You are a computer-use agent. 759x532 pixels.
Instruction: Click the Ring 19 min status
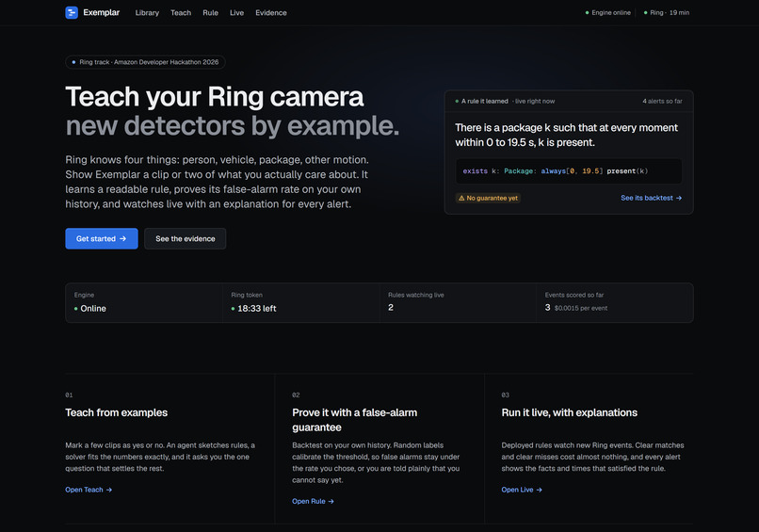[x=667, y=12]
